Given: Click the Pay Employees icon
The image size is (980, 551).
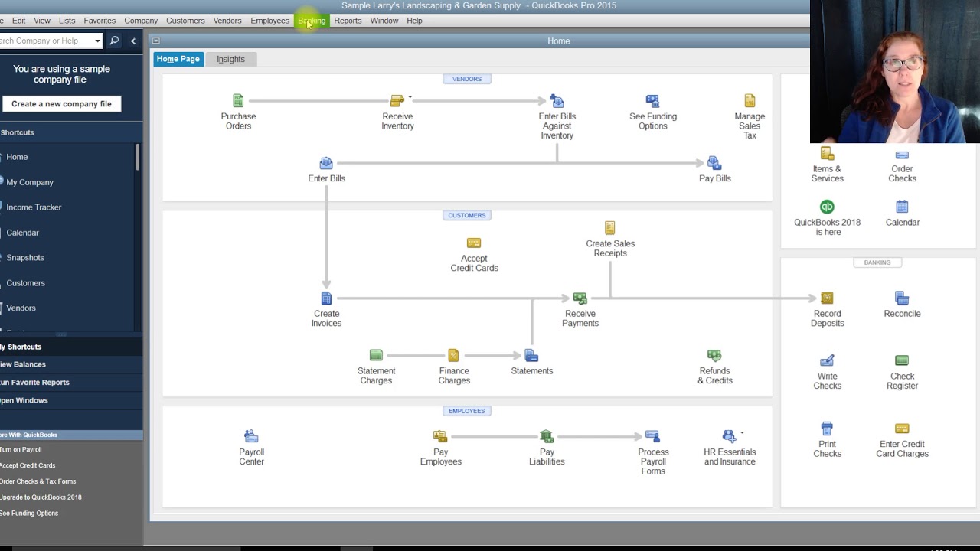Looking at the screenshot, I should (x=440, y=436).
